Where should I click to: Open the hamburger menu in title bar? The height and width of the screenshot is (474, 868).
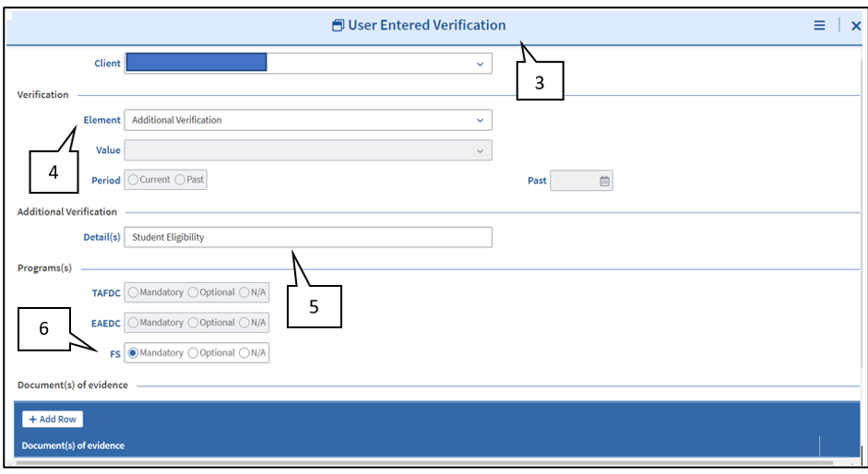819,26
